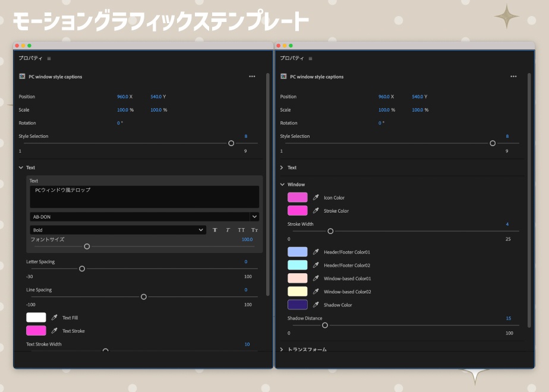Open the left panel's プロパティ hamburger menu

tap(49, 58)
